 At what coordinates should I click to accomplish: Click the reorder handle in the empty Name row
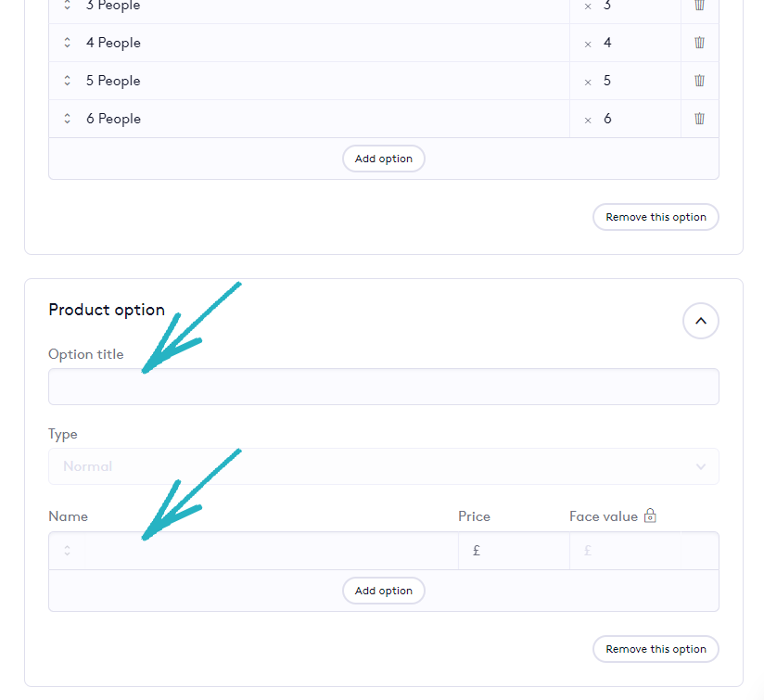[x=68, y=551]
